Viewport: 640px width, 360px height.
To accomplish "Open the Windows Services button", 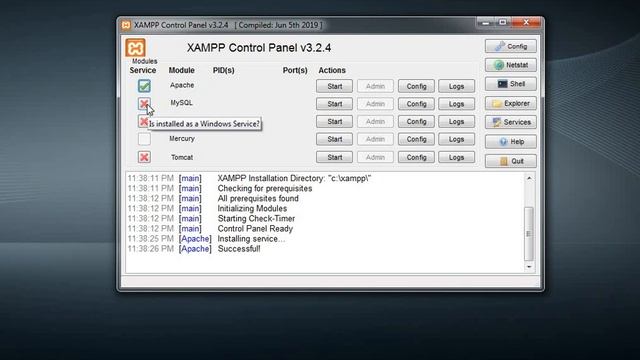I will 511,122.
